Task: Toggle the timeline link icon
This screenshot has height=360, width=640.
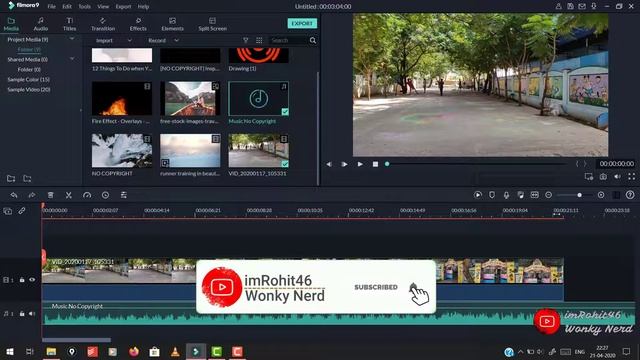Action: pos(22,211)
